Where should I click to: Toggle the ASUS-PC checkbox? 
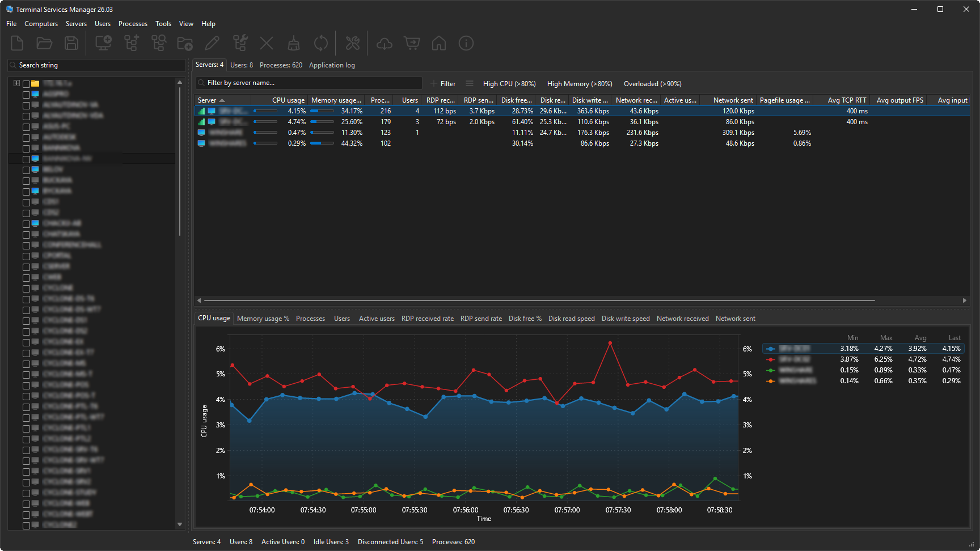pos(27,126)
